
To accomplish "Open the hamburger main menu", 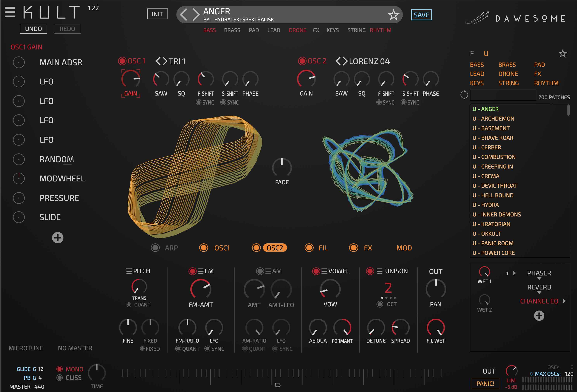I will [10, 12].
